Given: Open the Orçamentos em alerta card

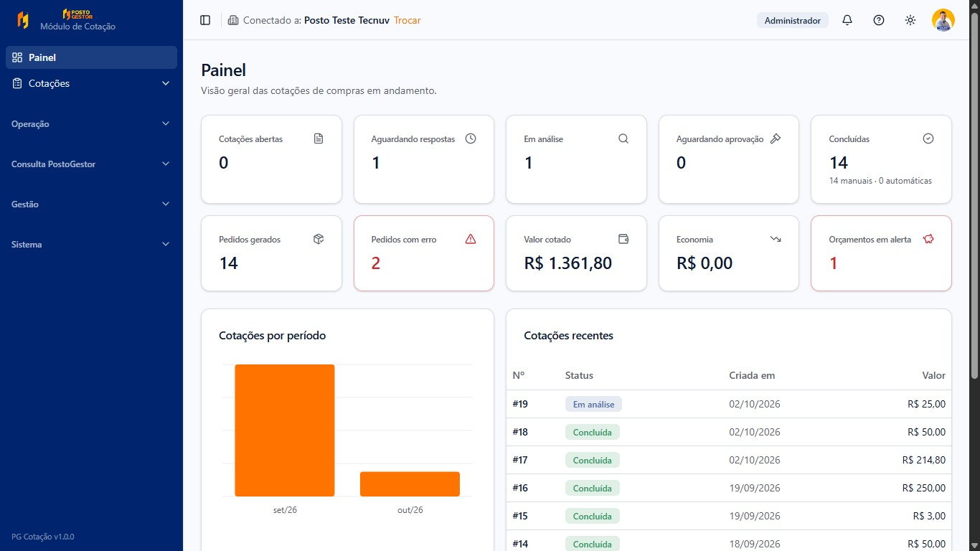Looking at the screenshot, I should 881,253.
